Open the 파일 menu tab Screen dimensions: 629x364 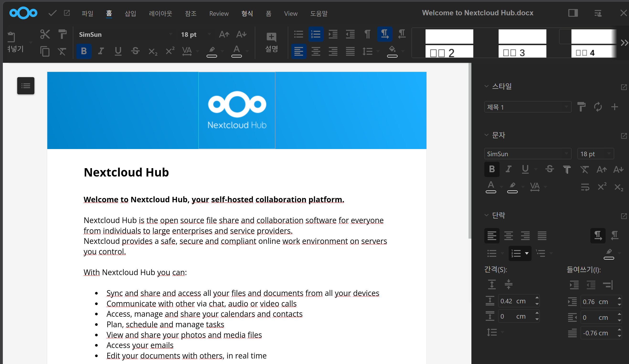point(87,13)
